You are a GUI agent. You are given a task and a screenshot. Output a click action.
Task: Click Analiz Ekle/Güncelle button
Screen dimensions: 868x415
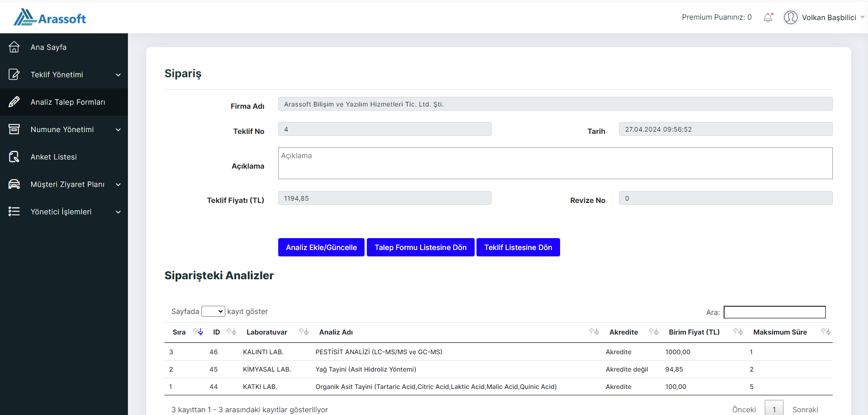[x=321, y=247]
